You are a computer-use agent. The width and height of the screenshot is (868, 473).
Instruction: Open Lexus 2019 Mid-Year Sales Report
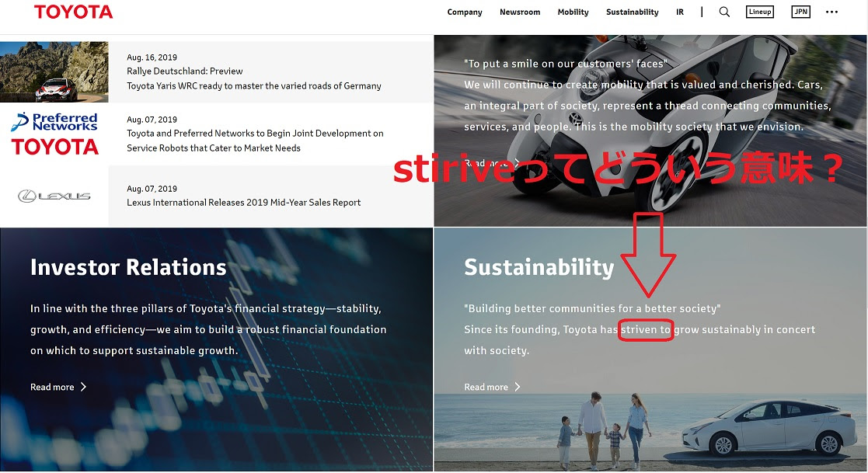[243, 203]
